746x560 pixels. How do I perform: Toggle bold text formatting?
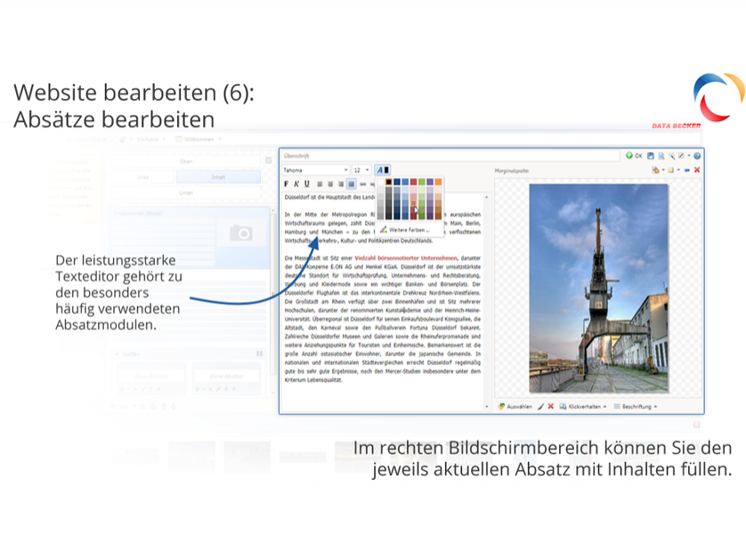click(286, 183)
